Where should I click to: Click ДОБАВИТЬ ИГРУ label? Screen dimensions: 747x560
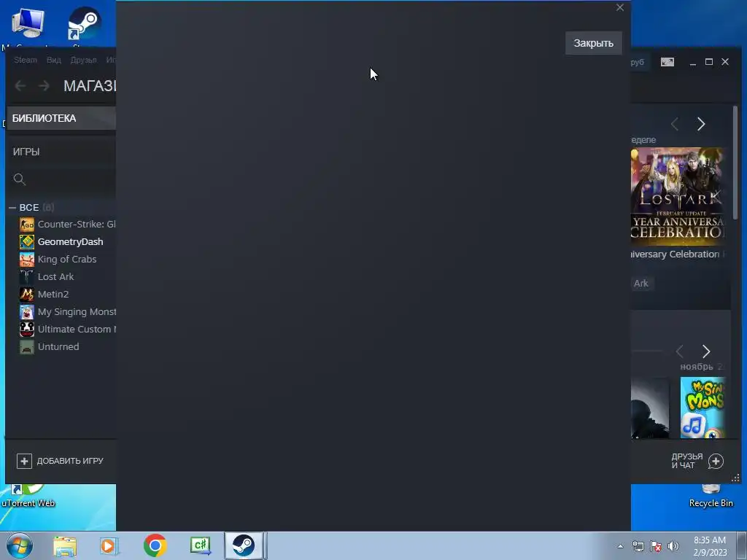click(70, 461)
